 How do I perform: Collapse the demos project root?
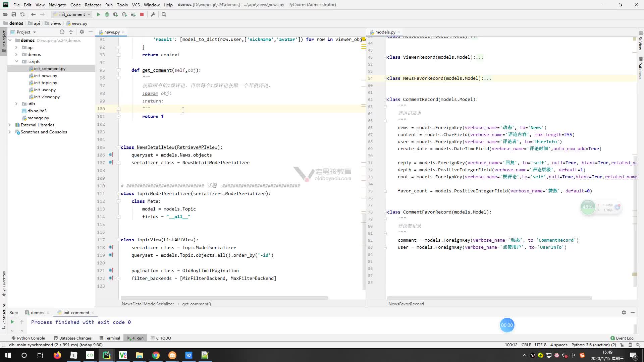click(10, 40)
